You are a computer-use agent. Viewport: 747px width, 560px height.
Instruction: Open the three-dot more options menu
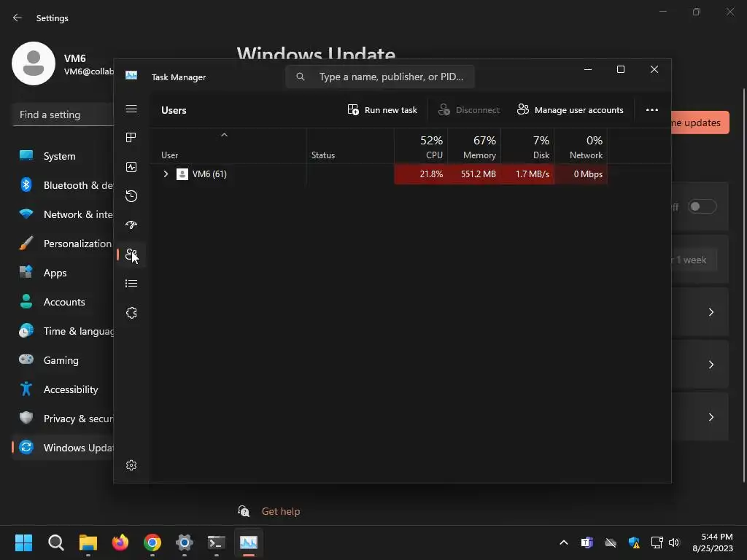(x=651, y=110)
